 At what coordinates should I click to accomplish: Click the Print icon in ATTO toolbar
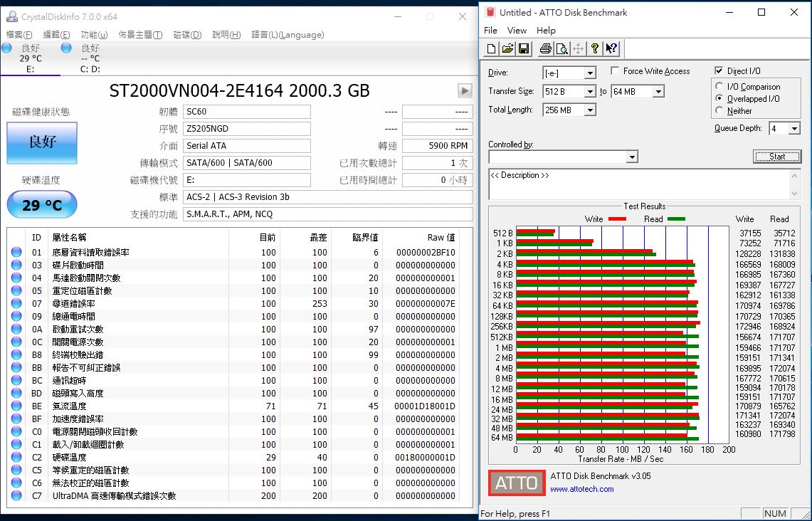(545, 48)
